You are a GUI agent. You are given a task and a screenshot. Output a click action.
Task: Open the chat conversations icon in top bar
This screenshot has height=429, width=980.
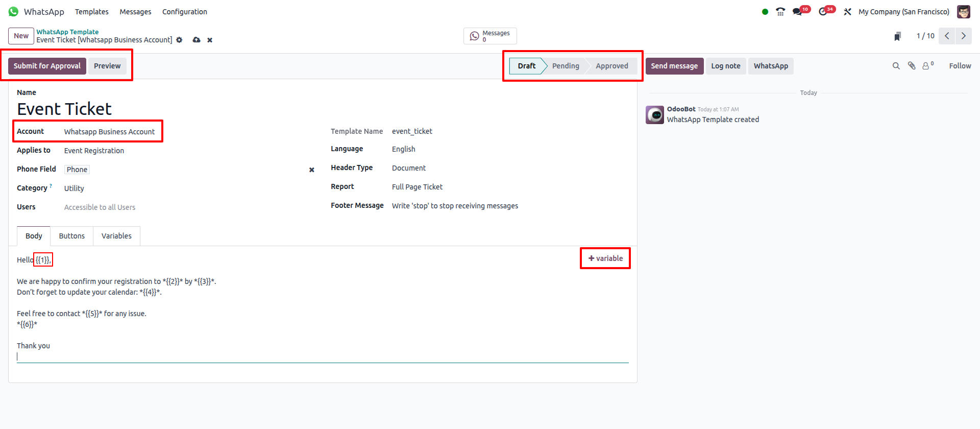[797, 12]
